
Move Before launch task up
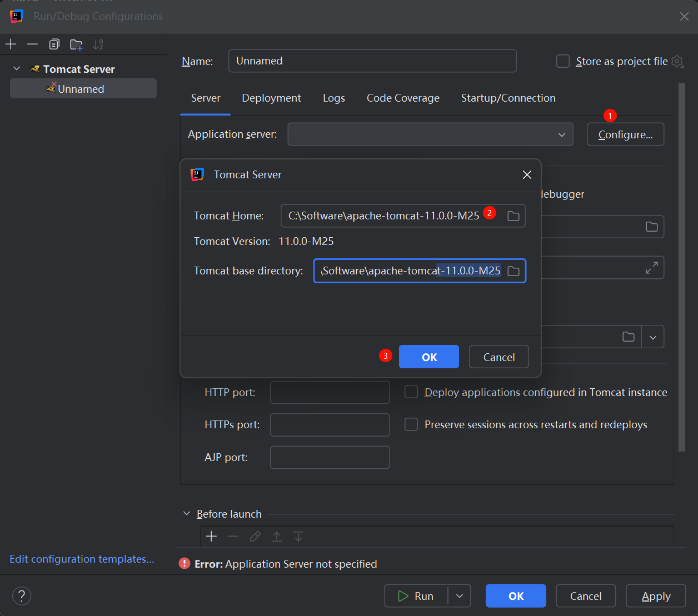(277, 536)
